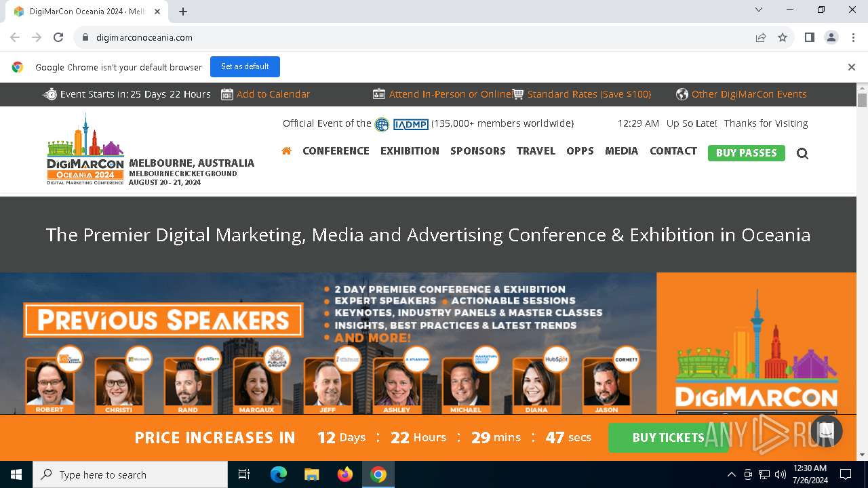Click the calendar icon beside Add to Calendar
This screenshot has width=868, height=488.
pyautogui.click(x=227, y=94)
